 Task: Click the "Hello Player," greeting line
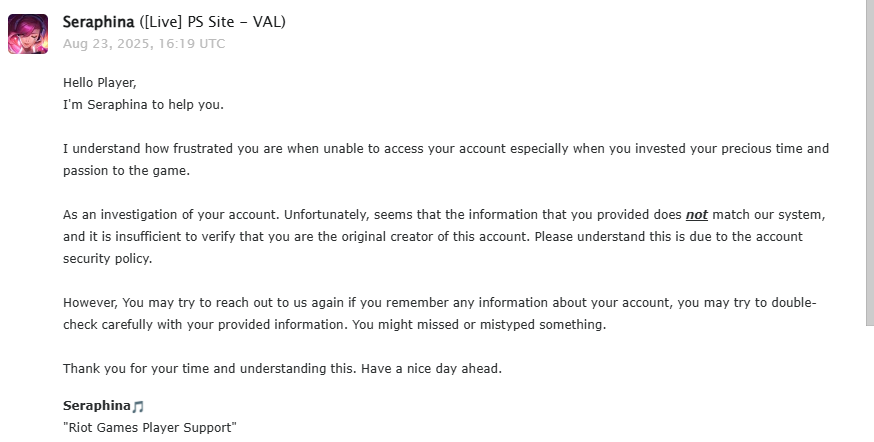pos(100,83)
